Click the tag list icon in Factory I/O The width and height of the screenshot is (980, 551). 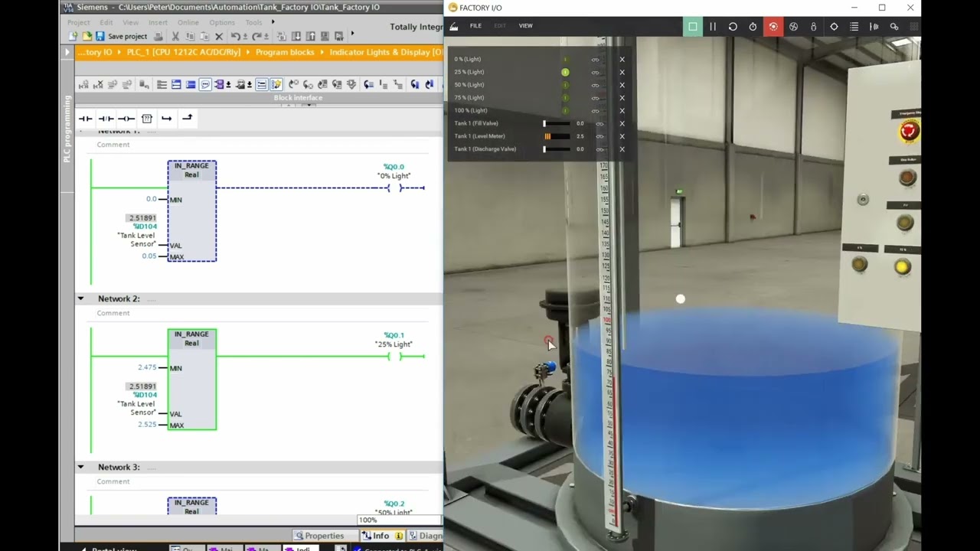tap(854, 27)
